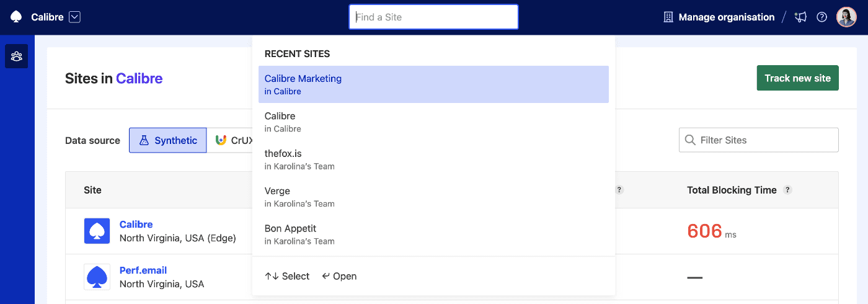The width and height of the screenshot is (868, 304).
Task: Click the Total Blocking Time help icon
Action: pos(787,190)
